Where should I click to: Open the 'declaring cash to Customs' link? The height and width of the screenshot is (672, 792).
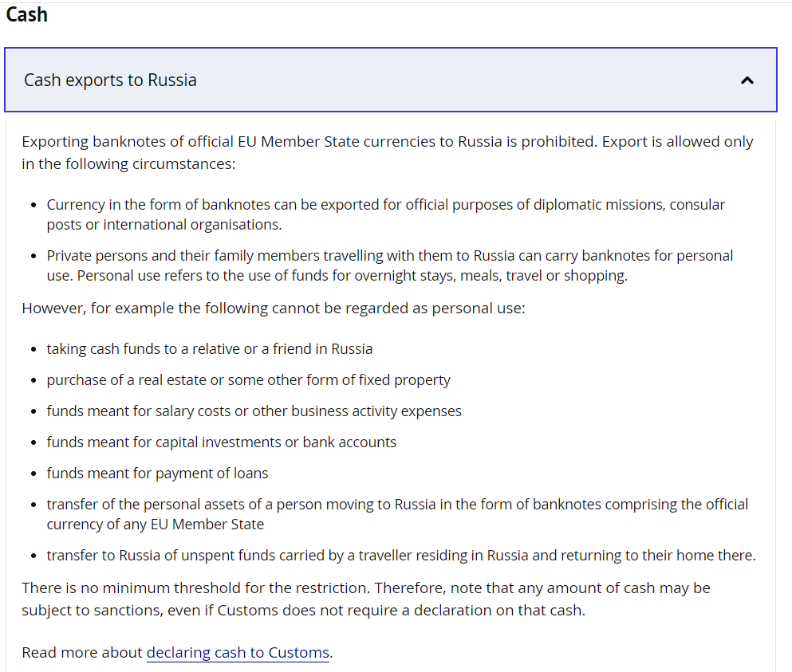pyautogui.click(x=238, y=652)
